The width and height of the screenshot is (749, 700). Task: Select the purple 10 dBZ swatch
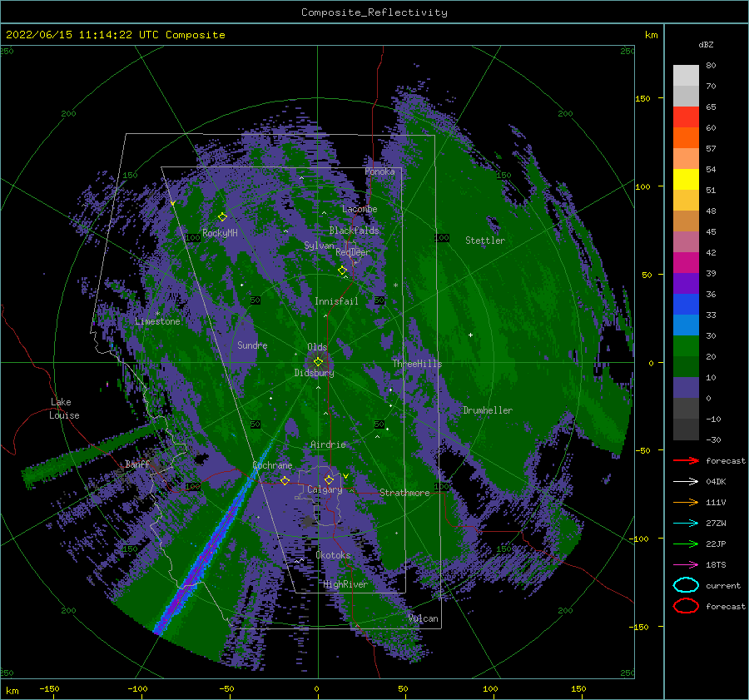[686, 388]
